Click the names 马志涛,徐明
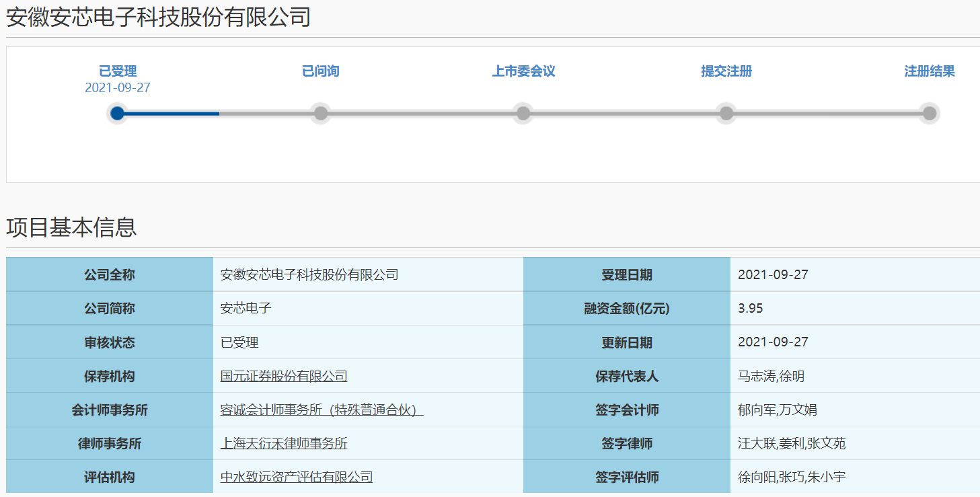Viewport: 980px width, 497px height. pyautogui.click(x=771, y=376)
